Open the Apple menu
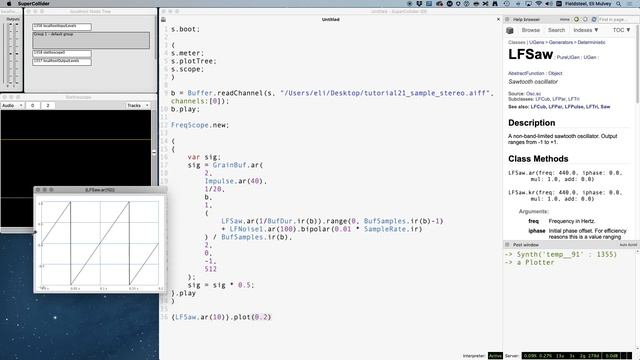Screen dimensions: 640x360 coord(9,4)
